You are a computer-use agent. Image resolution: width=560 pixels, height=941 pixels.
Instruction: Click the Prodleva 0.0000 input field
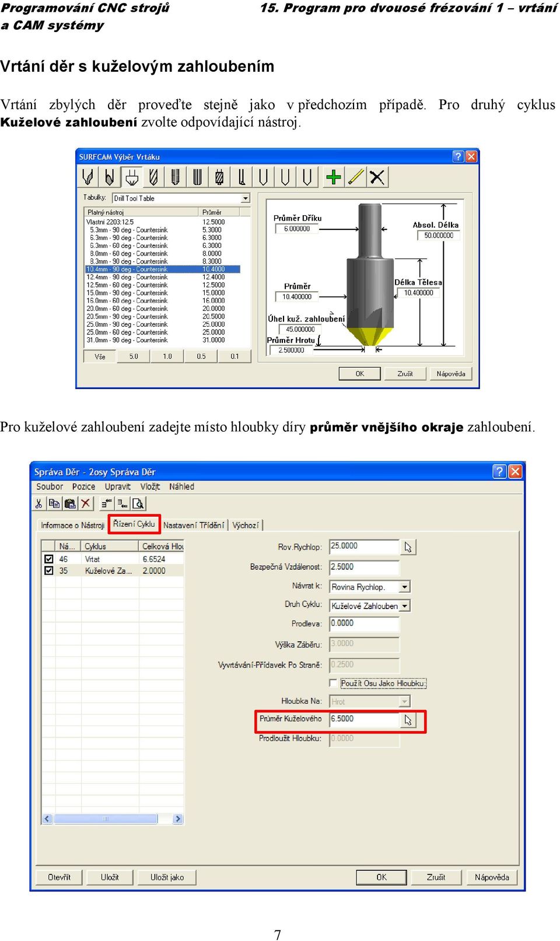tap(364, 624)
